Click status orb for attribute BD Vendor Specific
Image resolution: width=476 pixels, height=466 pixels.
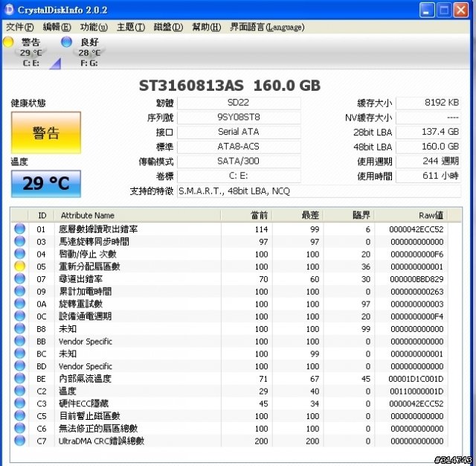pyautogui.click(x=20, y=366)
